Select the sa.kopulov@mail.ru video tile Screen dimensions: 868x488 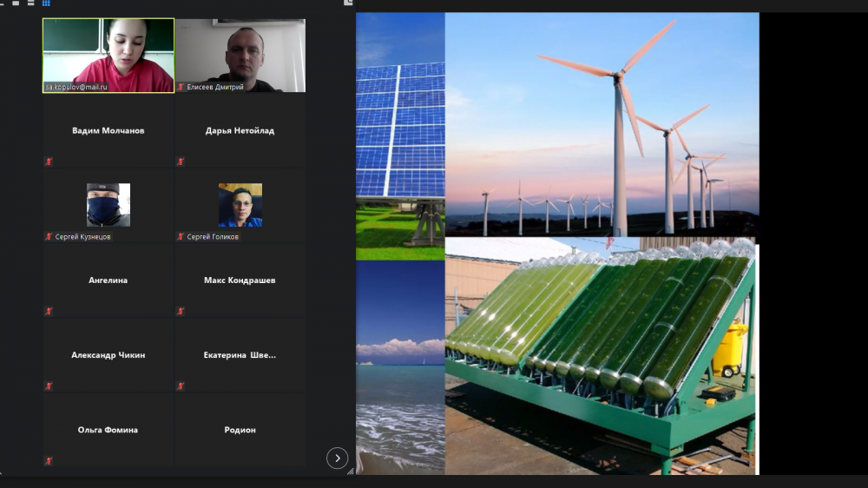108,52
